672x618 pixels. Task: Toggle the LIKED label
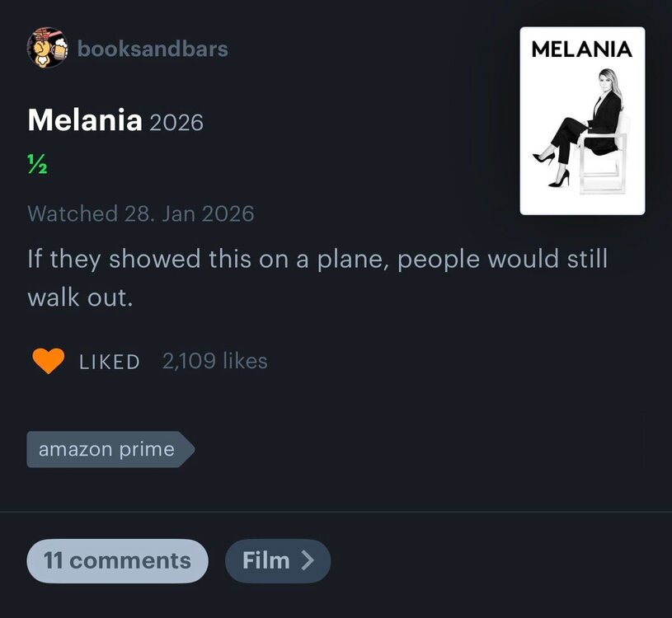point(110,362)
